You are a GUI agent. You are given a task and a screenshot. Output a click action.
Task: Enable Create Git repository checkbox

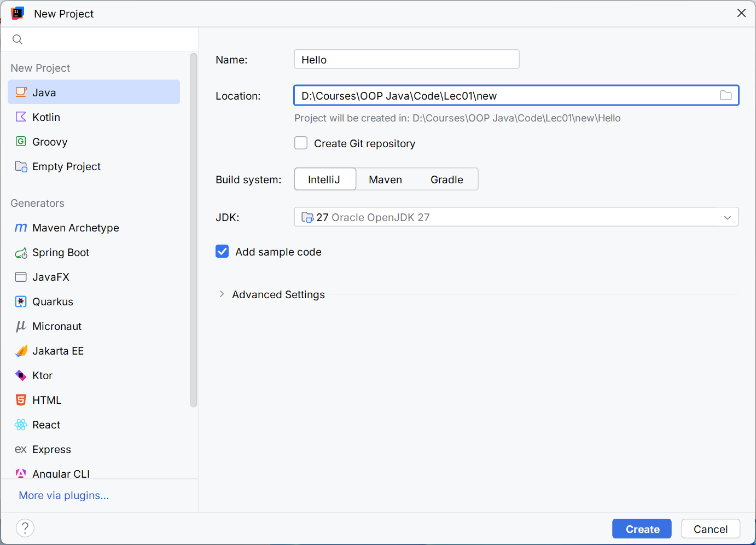tap(301, 143)
